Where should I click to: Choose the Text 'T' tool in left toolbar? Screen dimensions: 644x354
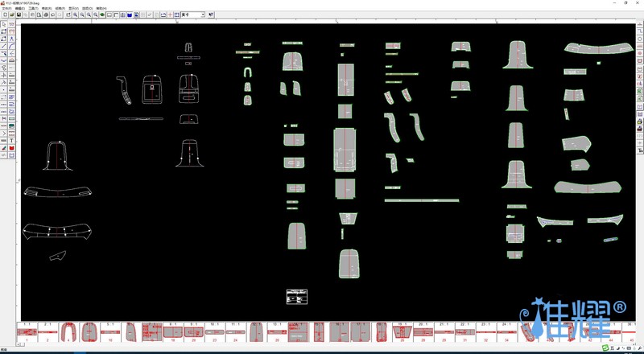pos(12,141)
